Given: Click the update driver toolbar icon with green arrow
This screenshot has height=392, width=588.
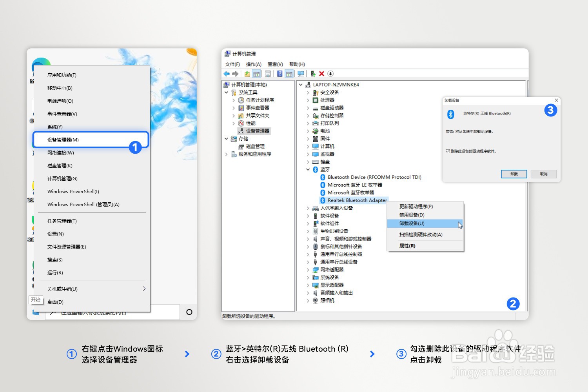Looking at the screenshot, I should pyautogui.click(x=313, y=74).
